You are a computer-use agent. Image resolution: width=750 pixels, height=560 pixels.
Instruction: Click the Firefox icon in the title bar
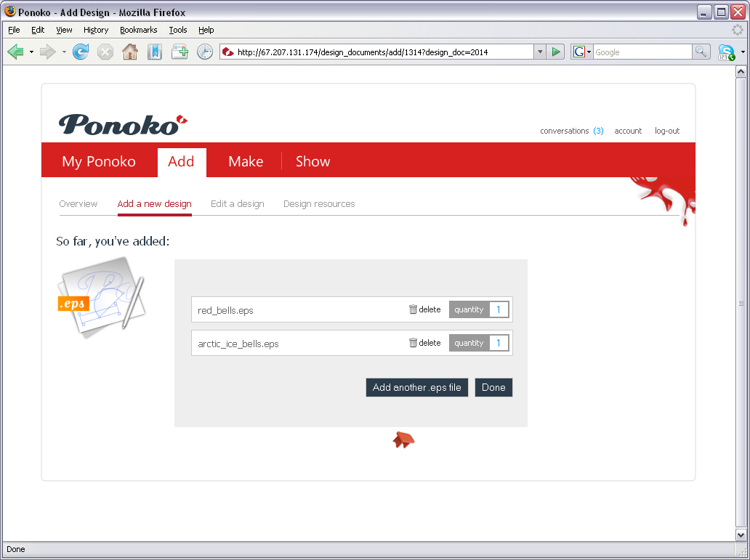(10, 11)
